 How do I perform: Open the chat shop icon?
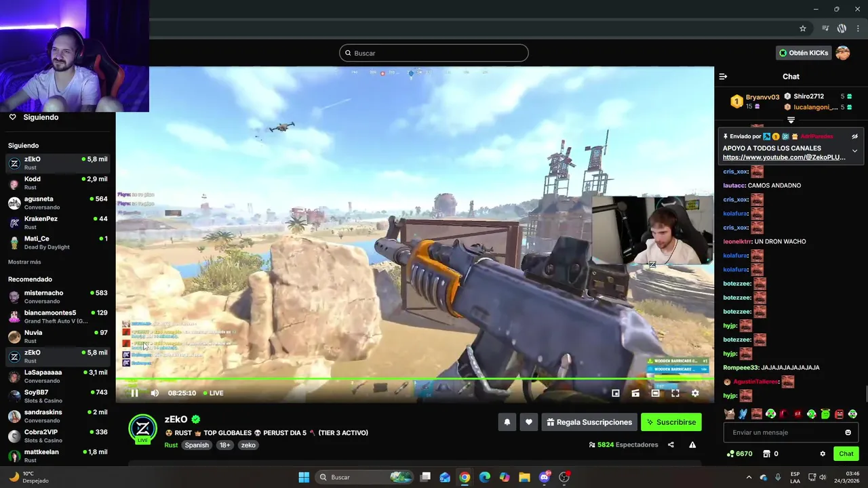[766, 453]
